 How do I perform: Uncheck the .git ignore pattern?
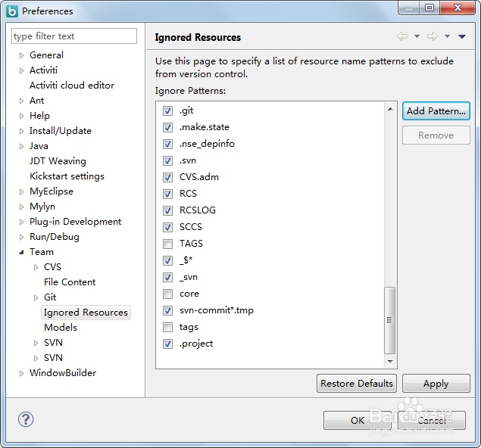click(167, 110)
